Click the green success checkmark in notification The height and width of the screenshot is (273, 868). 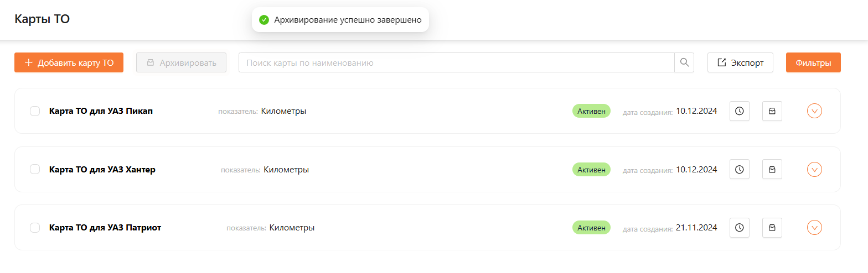point(264,20)
